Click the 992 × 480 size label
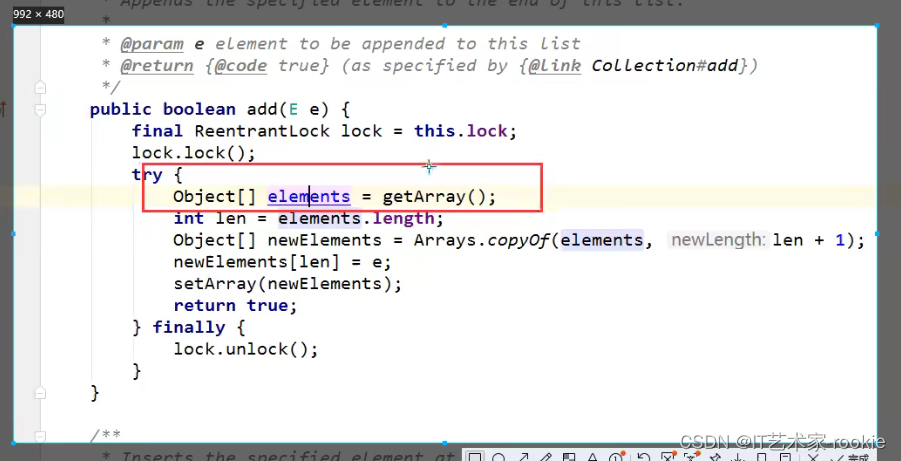Viewport: 901px width, 461px height. (38, 14)
